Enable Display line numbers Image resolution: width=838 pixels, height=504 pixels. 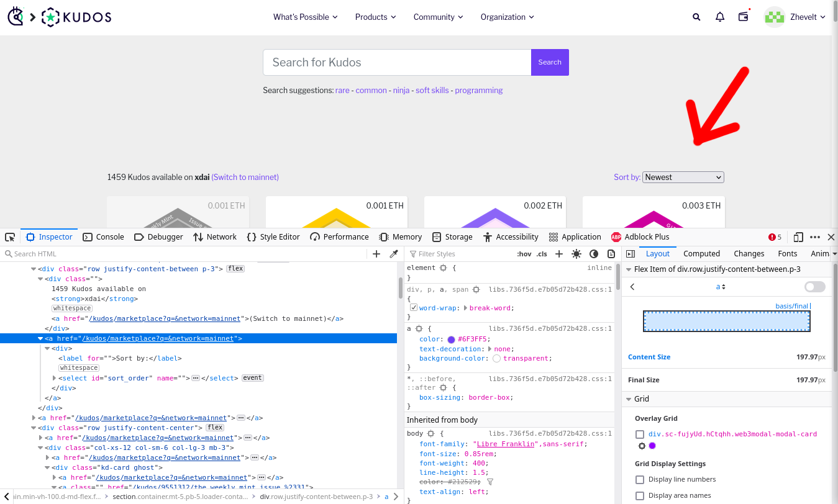coord(640,480)
